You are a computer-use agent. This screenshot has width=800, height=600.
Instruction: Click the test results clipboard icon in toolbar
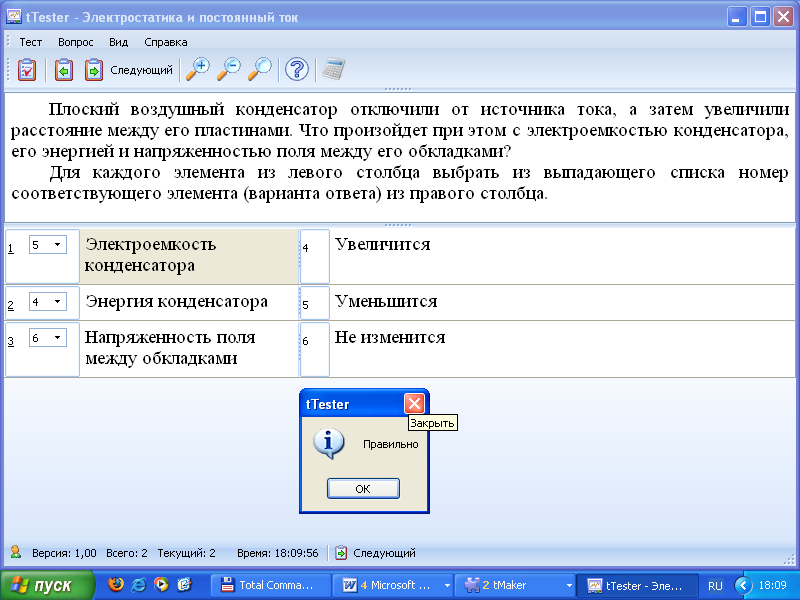(27, 69)
